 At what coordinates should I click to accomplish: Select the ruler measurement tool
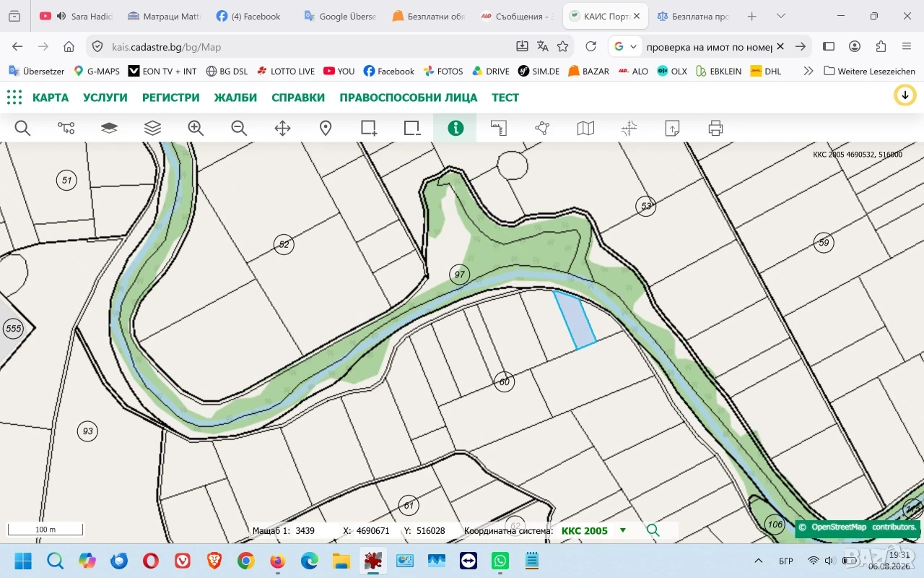[499, 128]
